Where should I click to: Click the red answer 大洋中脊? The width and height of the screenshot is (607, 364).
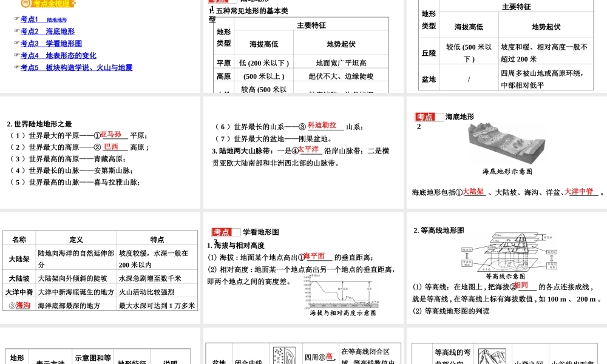pos(578,191)
